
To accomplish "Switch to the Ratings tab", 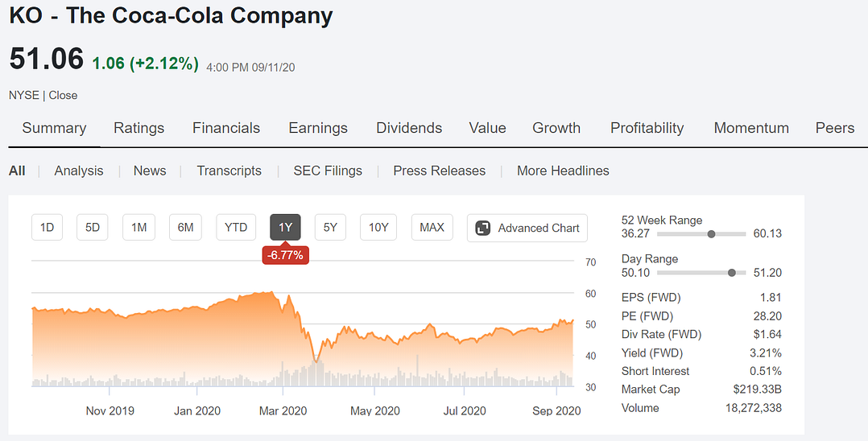I will 139,129.
